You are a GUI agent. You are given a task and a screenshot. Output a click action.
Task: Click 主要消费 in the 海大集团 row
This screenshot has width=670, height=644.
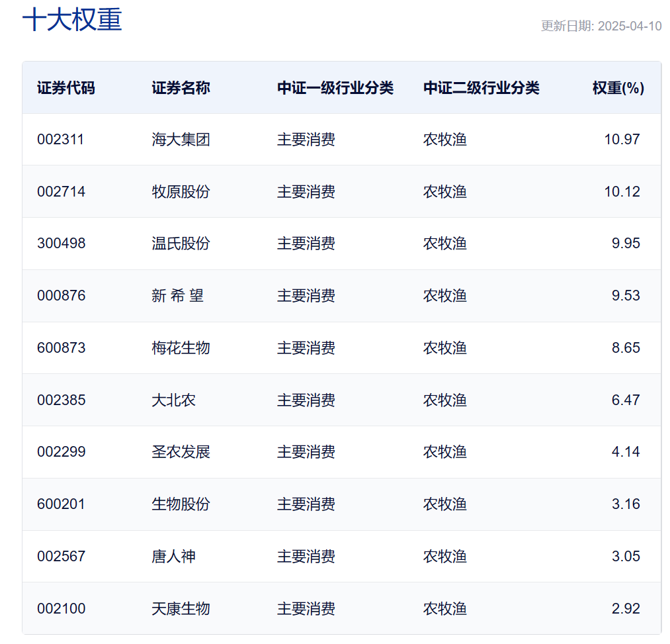tap(306, 140)
